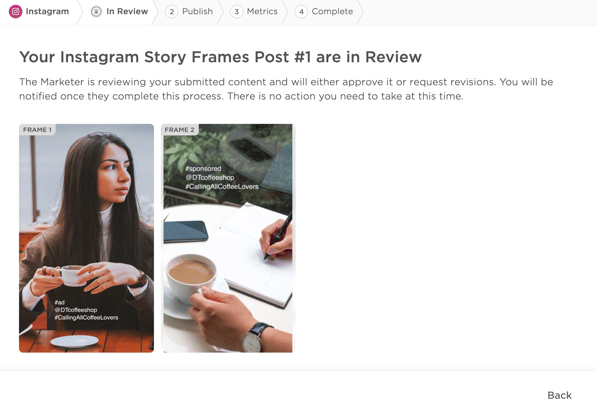
Task: Click the pink Instagram logo icon
Action: click(15, 11)
